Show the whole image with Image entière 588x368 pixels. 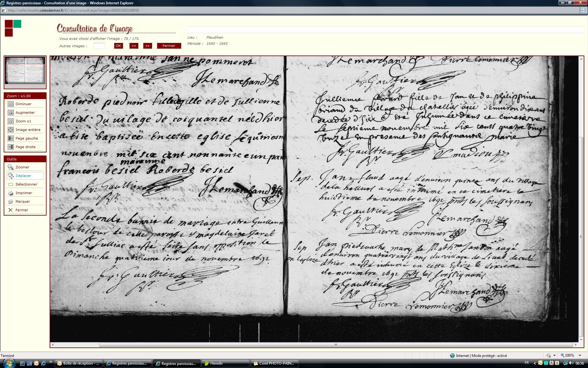click(x=11, y=130)
